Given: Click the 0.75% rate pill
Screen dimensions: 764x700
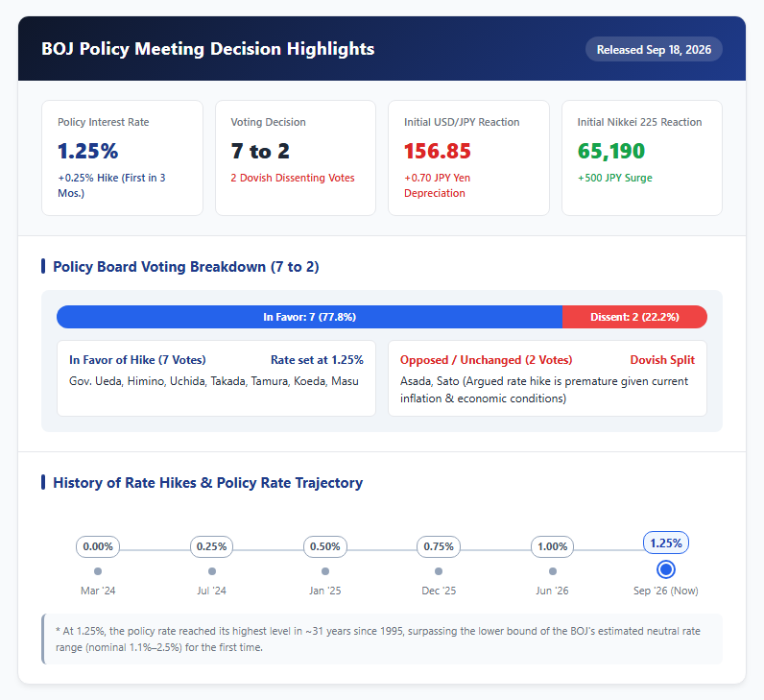Looking at the screenshot, I should point(439,546).
